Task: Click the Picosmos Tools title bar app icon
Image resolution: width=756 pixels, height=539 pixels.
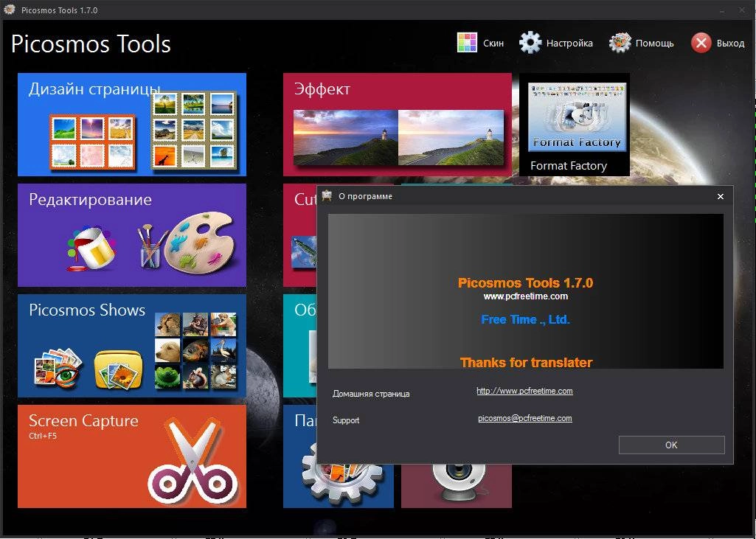Action: pos(9,10)
